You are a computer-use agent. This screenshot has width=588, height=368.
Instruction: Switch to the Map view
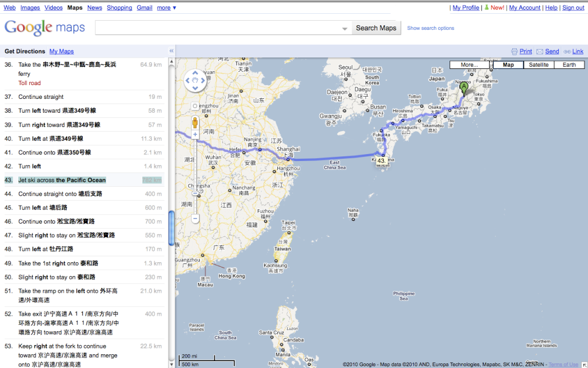[508, 64]
